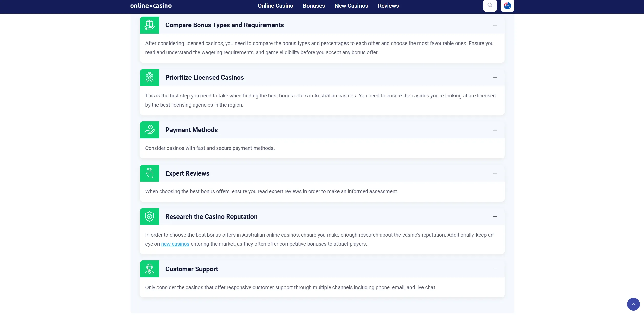The width and height of the screenshot is (644, 315).
Task: Click the paragraph about responsive customer support
Action: click(x=291, y=287)
